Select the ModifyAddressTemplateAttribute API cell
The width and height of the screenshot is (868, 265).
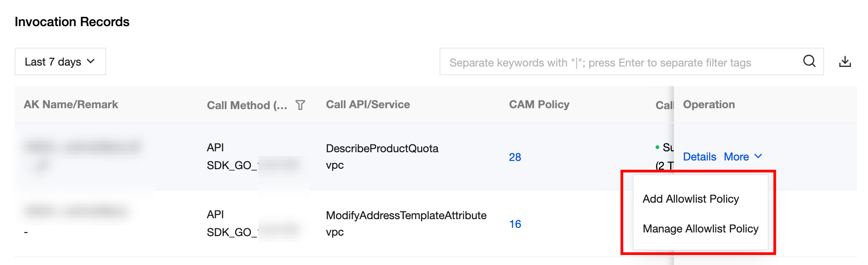coord(406,215)
